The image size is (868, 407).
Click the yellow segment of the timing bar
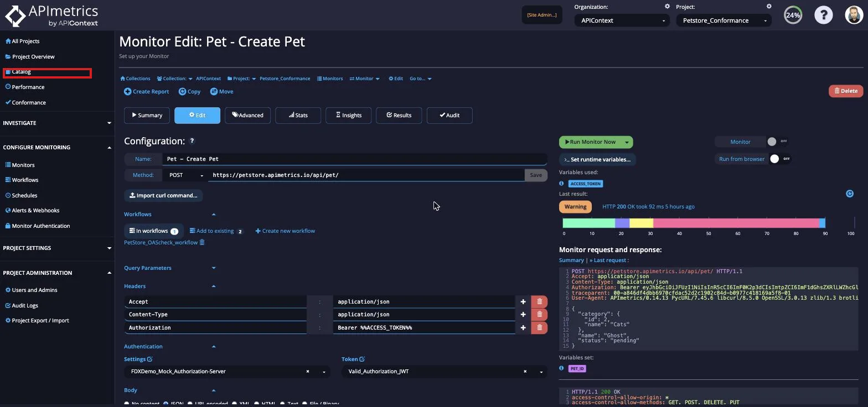click(641, 223)
